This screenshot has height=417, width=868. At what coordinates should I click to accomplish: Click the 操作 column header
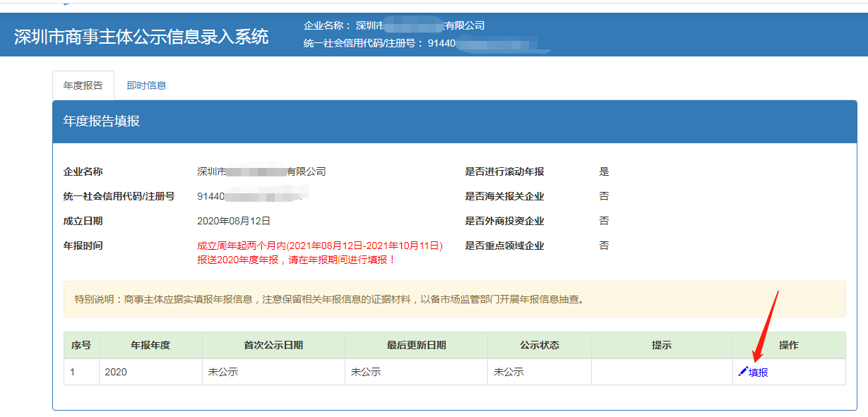pyautogui.click(x=789, y=345)
